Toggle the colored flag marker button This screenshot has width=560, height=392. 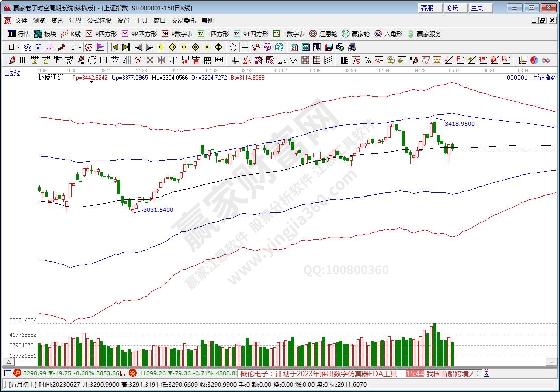coord(100,47)
